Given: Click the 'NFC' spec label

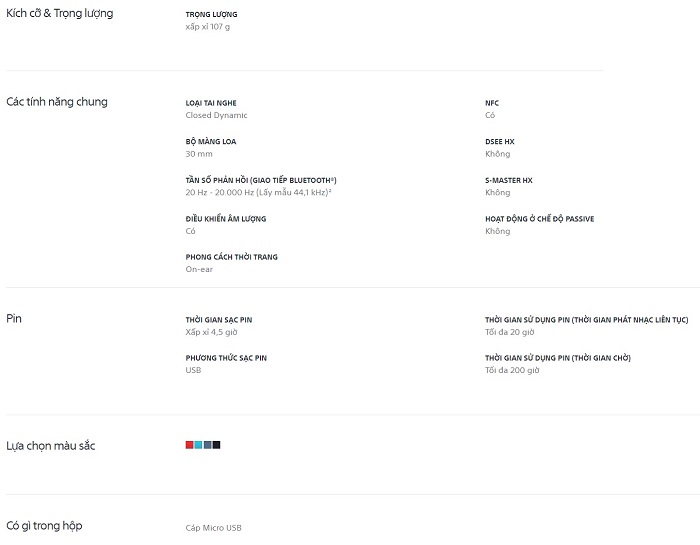Looking at the screenshot, I should [x=492, y=103].
